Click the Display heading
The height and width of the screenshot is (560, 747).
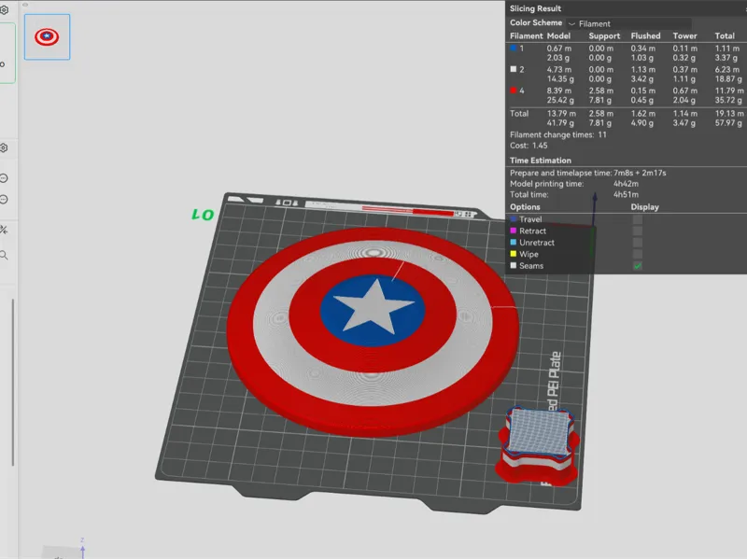coord(644,206)
